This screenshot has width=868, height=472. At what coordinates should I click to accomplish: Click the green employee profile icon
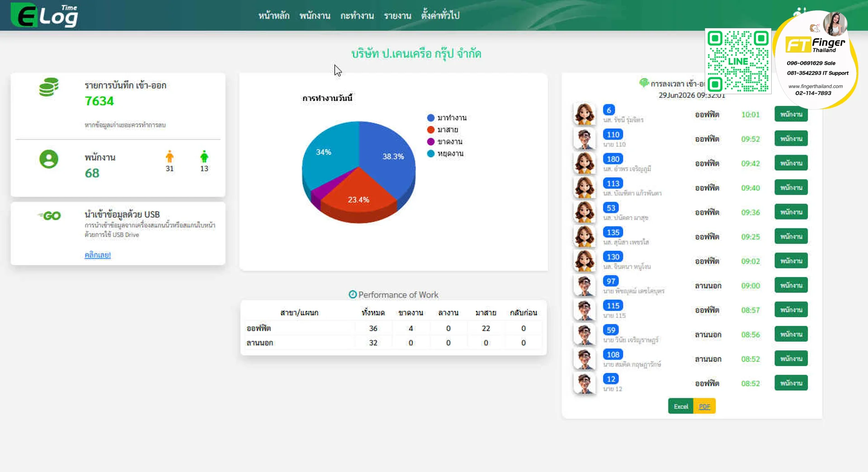click(x=49, y=159)
